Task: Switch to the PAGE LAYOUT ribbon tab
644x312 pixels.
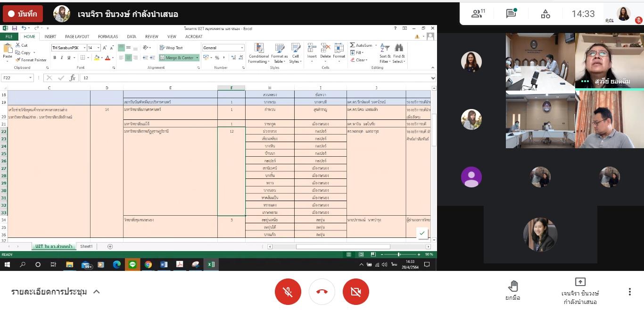Action: (x=77, y=36)
